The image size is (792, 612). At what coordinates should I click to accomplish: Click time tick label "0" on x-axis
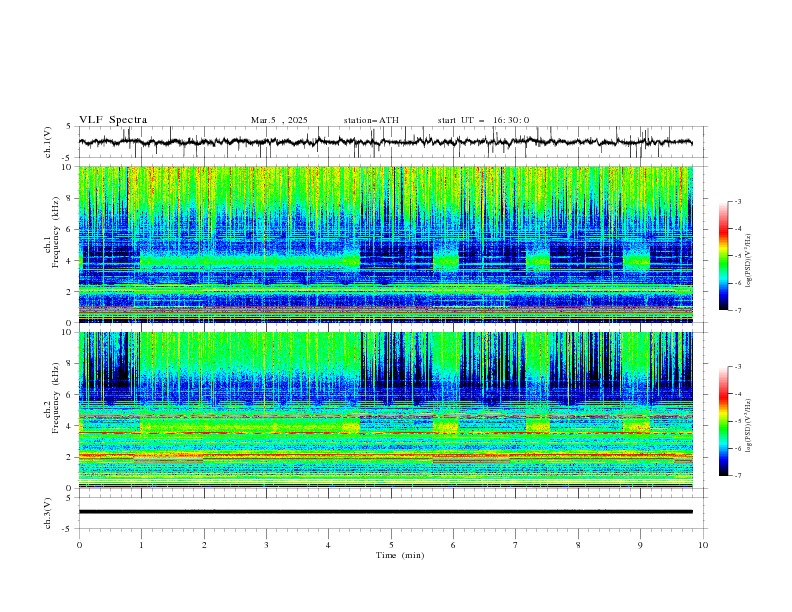(79, 545)
